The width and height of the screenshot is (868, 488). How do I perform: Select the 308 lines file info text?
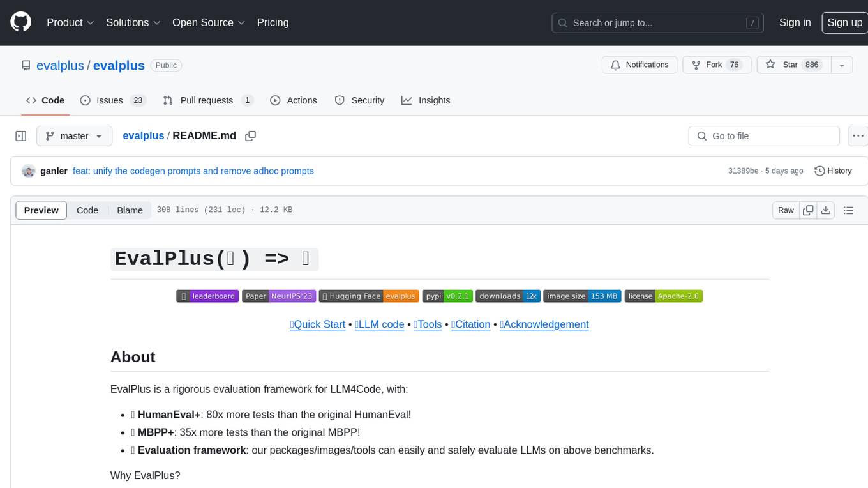pos(225,210)
